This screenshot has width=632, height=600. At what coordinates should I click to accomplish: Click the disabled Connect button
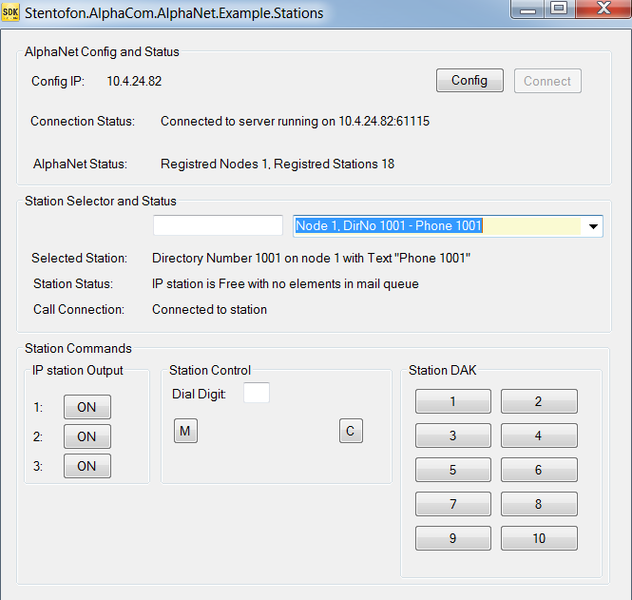point(547,81)
